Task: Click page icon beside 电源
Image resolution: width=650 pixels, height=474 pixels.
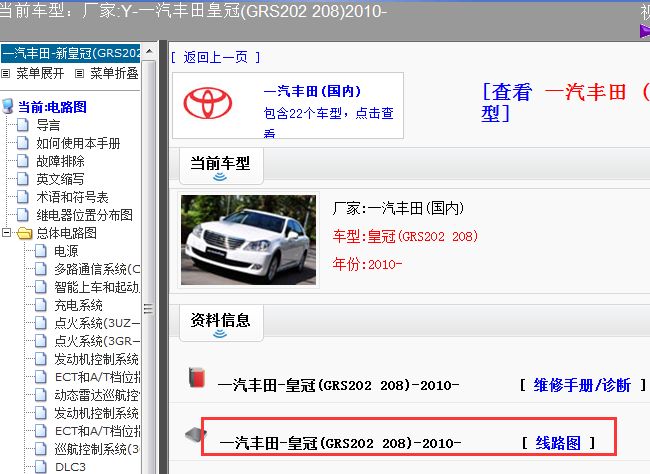Action: pyautogui.click(x=41, y=251)
